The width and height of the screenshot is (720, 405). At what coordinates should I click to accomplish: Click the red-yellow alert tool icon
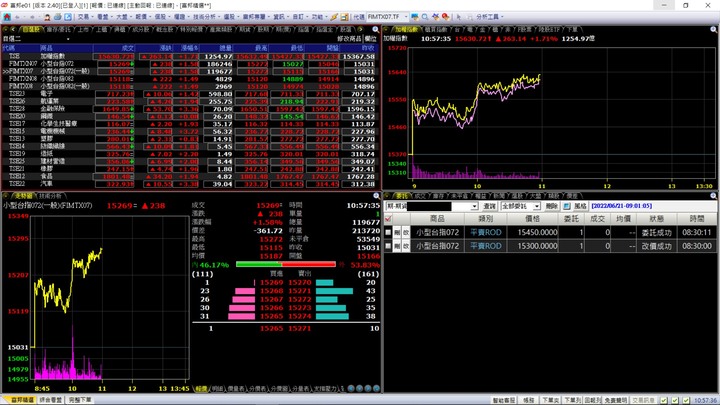point(445,17)
